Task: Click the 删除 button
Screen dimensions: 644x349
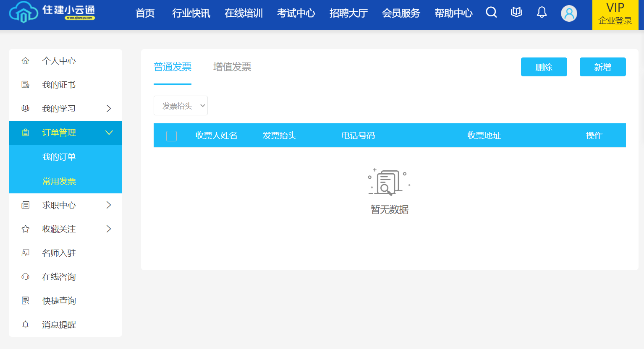Action: point(544,67)
